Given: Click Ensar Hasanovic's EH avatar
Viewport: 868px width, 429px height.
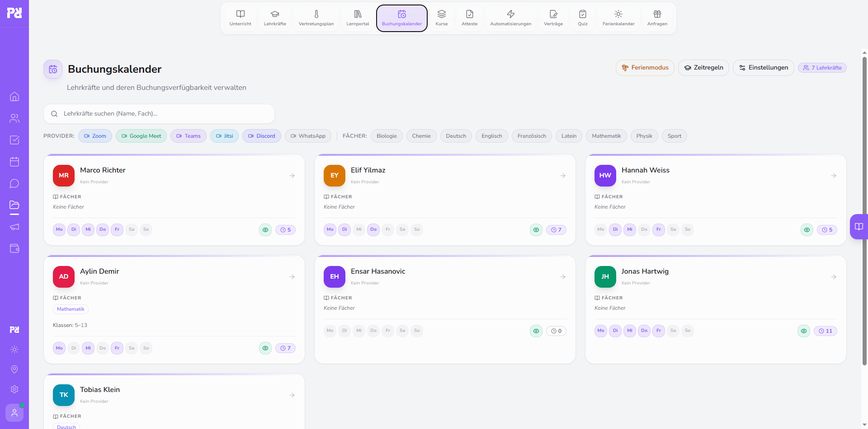Looking at the screenshot, I should [335, 277].
